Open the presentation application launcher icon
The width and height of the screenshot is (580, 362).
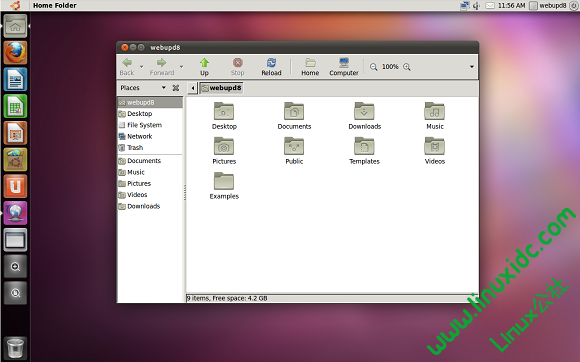coord(15,133)
